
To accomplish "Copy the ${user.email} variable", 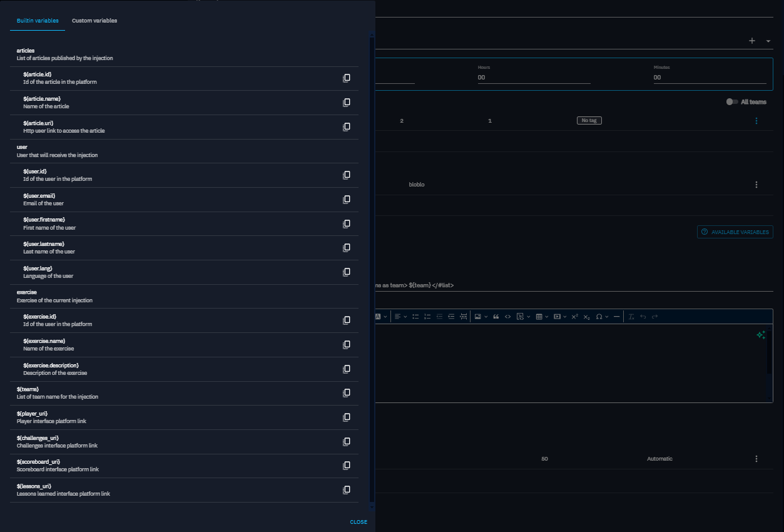I will (346, 200).
